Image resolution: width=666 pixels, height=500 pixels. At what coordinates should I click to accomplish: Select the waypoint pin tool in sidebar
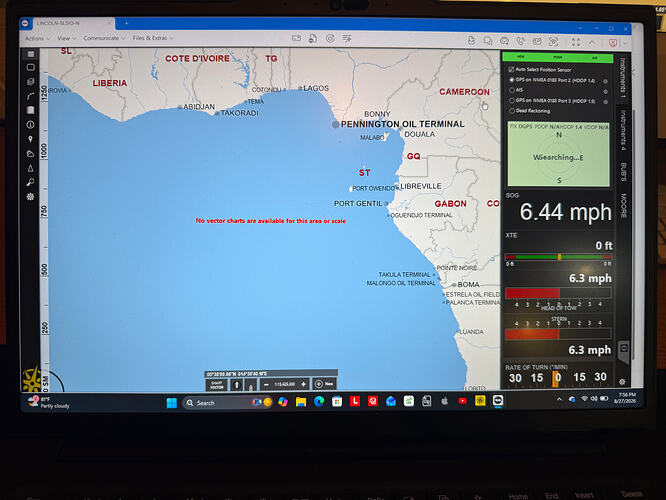coord(31,139)
